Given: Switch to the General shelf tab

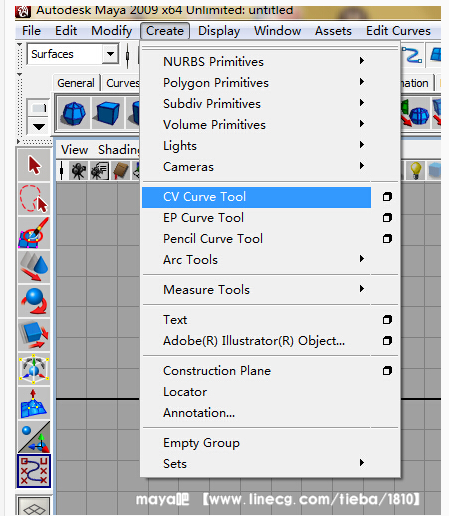Looking at the screenshot, I should pos(76,83).
